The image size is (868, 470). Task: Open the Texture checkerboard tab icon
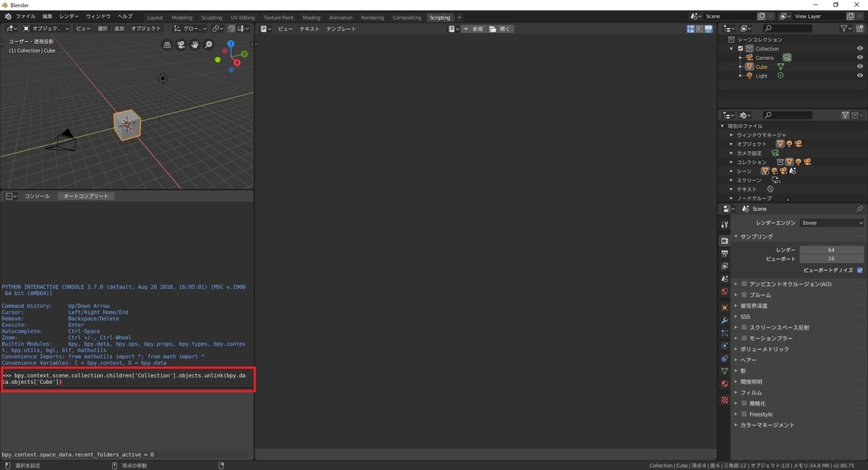[724, 400]
